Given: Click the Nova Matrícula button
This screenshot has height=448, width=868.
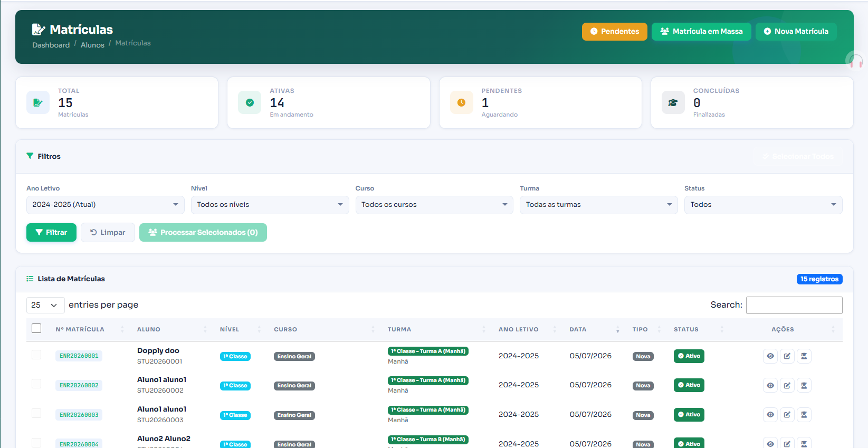Looking at the screenshot, I should click(796, 32).
